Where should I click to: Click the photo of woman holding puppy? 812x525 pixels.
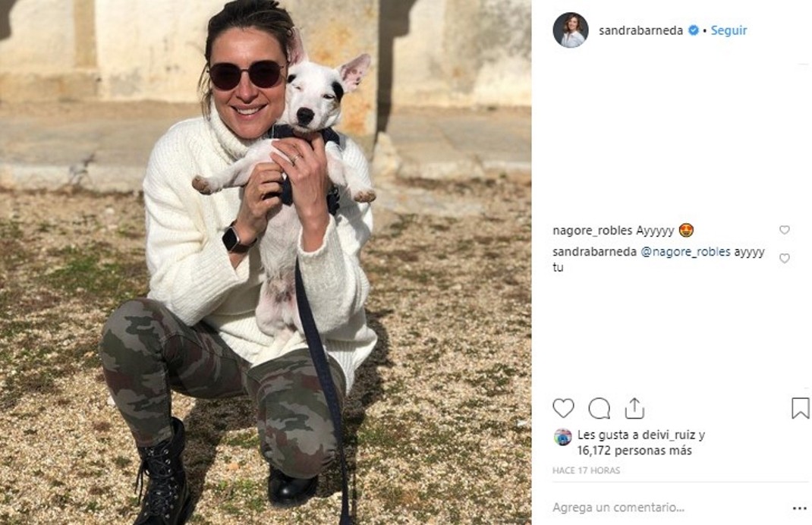266,262
